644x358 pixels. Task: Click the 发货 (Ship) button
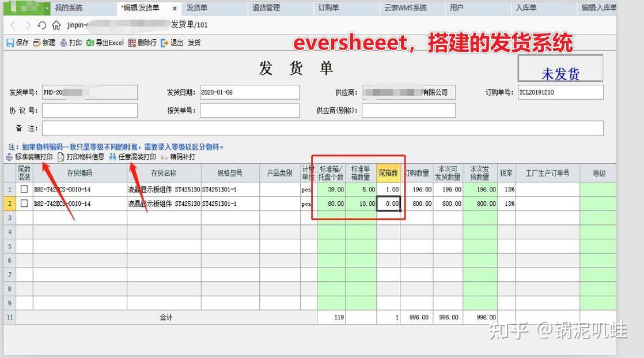click(x=194, y=42)
